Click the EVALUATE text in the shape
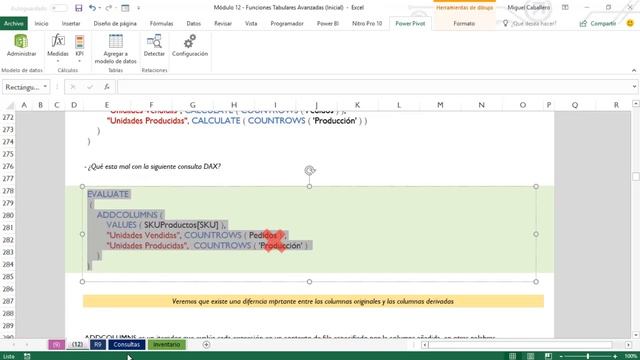This screenshot has height=360, width=640. pos(108,194)
